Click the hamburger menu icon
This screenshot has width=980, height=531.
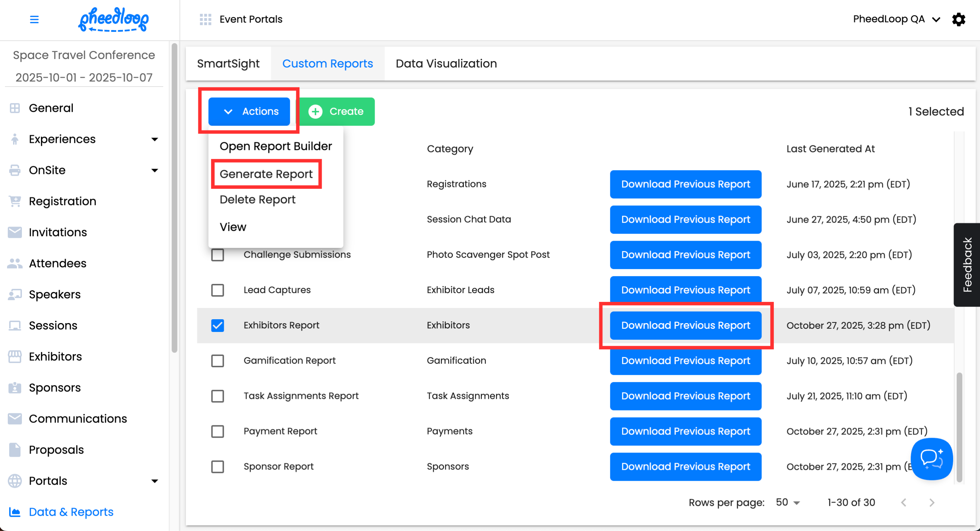(x=34, y=19)
